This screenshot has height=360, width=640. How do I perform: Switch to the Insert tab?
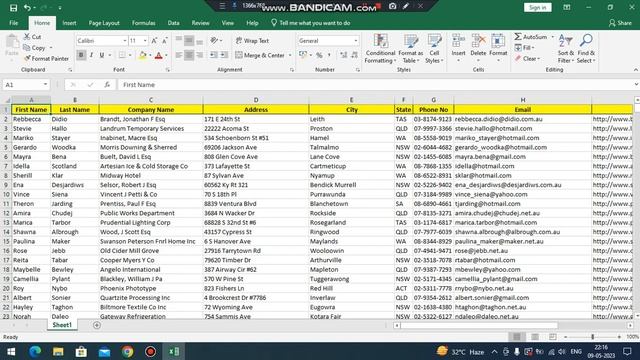69,23
